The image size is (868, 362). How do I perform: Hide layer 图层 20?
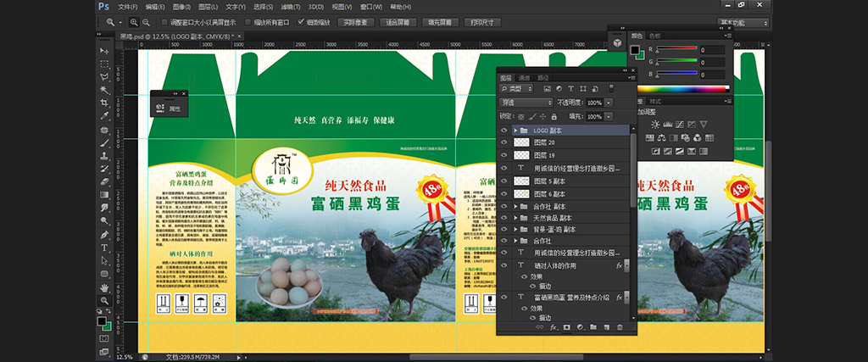[x=504, y=142]
